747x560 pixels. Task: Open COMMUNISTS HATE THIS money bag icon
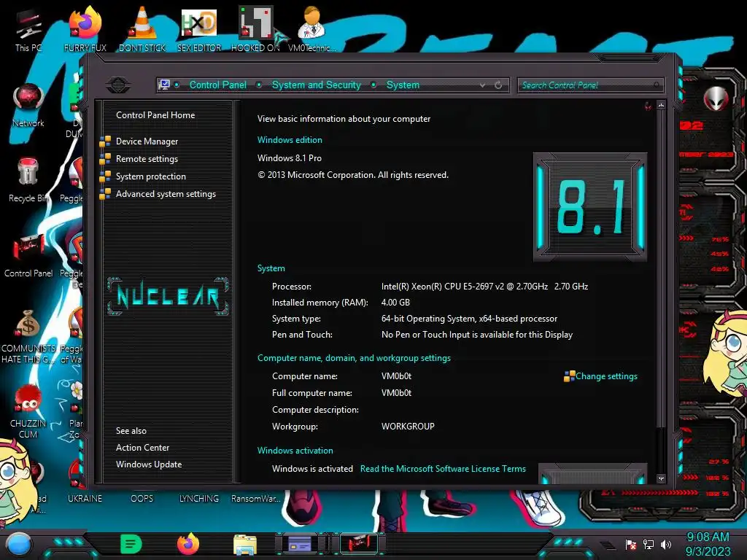[x=28, y=337]
